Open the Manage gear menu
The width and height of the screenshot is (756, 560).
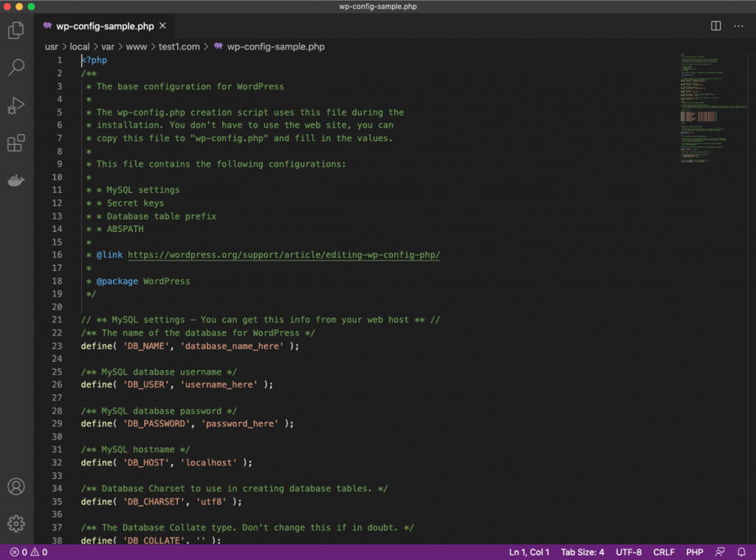(16, 523)
